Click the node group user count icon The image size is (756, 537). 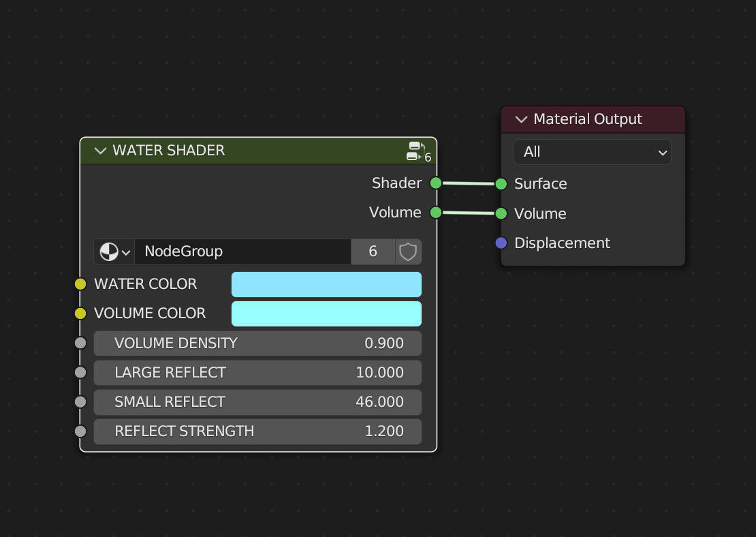click(417, 151)
